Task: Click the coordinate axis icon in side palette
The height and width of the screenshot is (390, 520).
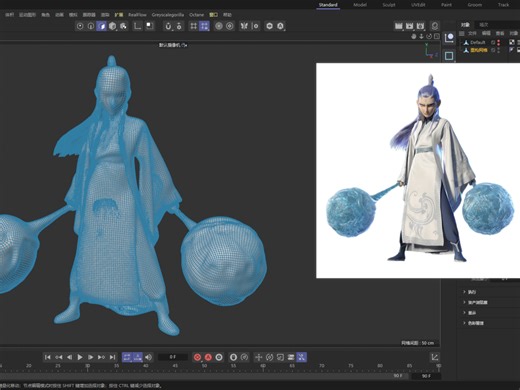Action: [x=449, y=38]
